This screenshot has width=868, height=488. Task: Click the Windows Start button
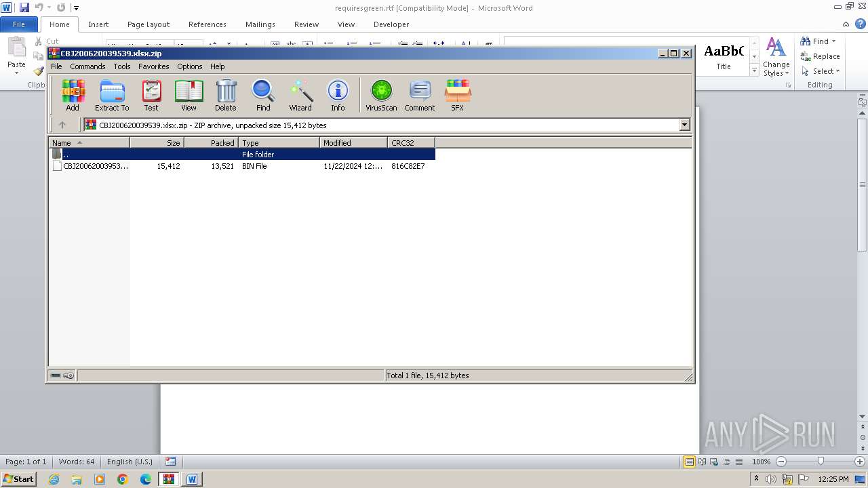click(x=19, y=479)
